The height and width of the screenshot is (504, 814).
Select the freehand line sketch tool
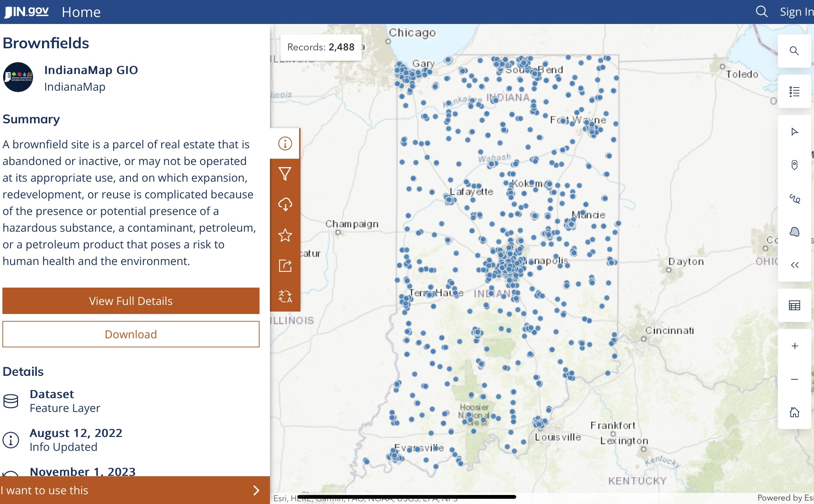[x=794, y=199]
